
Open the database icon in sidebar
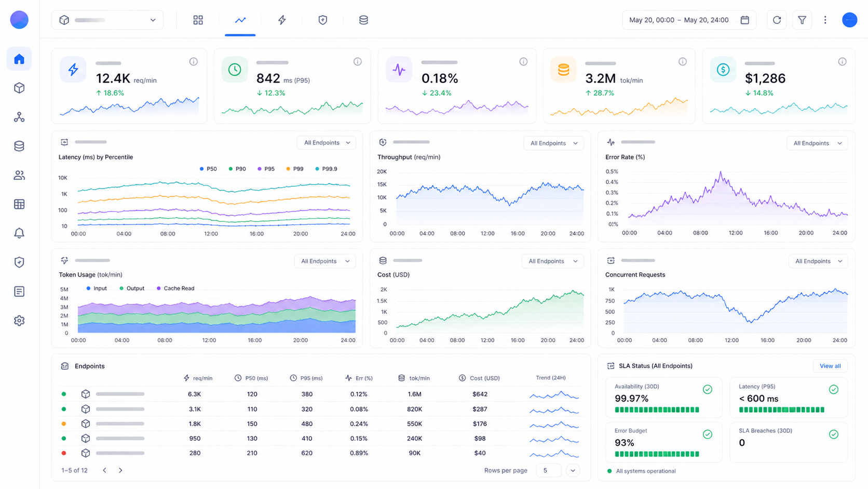19,146
